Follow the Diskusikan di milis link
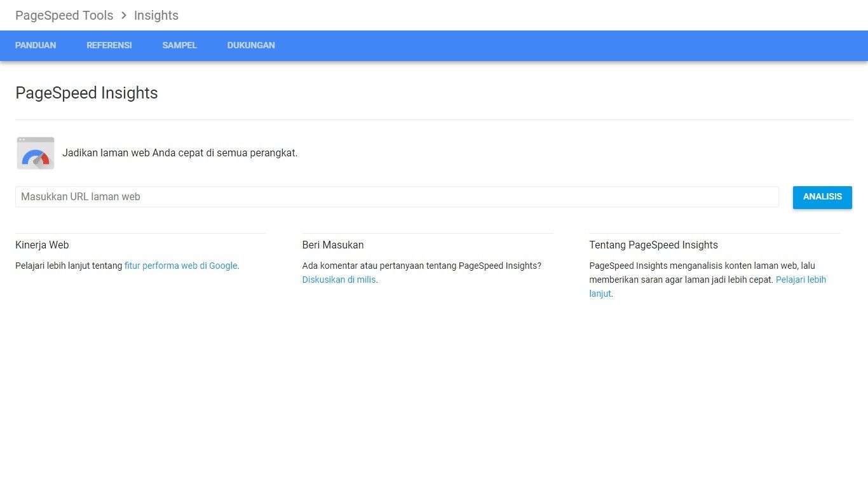The height and width of the screenshot is (488, 868). tap(339, 280)
